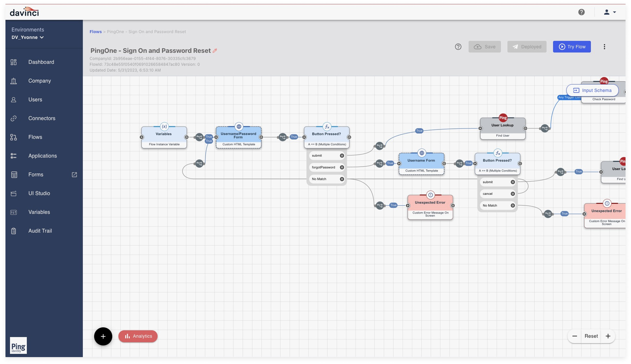Click the Variables sidebar icon
This screenshot has width=631, height=364.
point(14,212)
